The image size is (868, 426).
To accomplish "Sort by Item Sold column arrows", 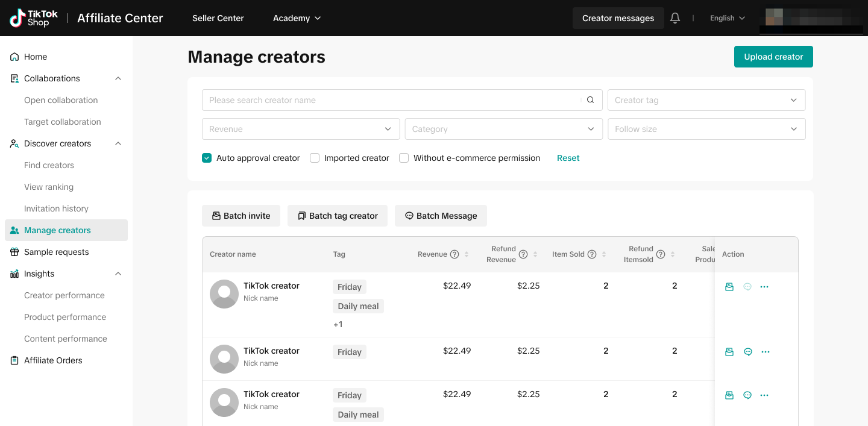I will coord(604,254).
